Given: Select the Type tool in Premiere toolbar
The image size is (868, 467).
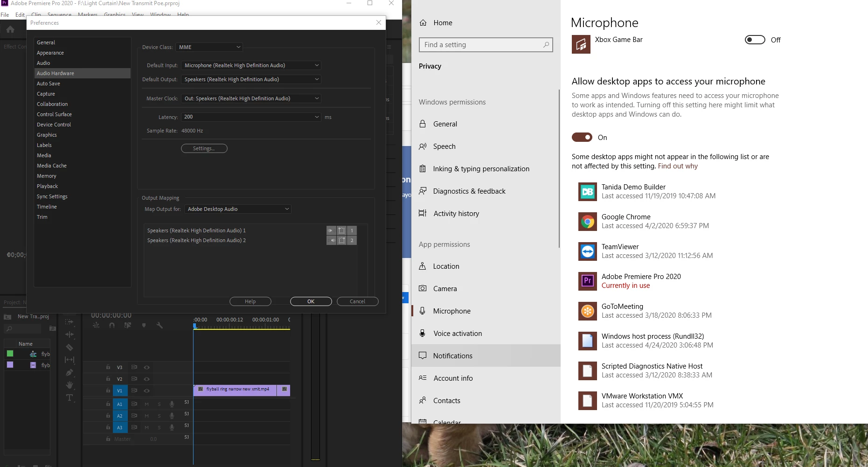Looking at the screenshot, I should coord(69,397).
